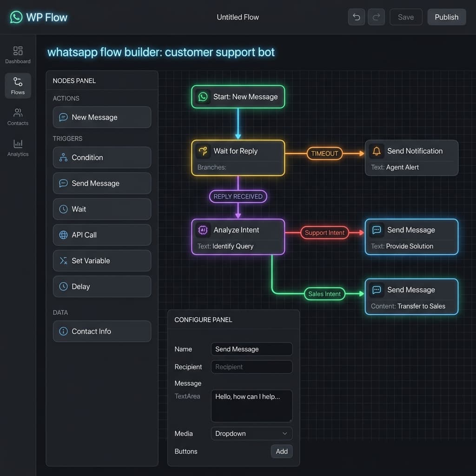Click the AI chip icon in Analyze Intent

coord(203,230)
